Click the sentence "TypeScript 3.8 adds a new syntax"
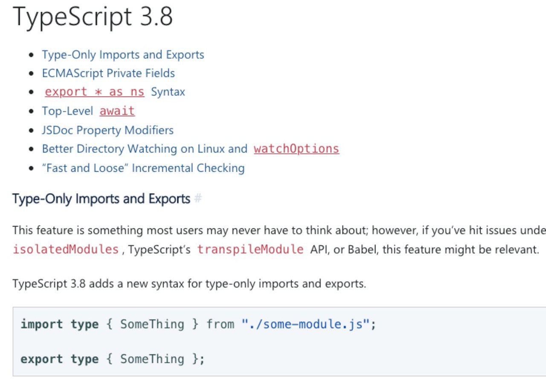 pos(189,284)
